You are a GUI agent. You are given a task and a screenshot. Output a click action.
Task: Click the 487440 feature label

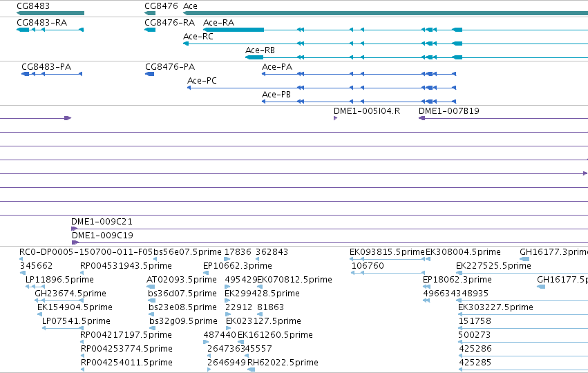220,335
